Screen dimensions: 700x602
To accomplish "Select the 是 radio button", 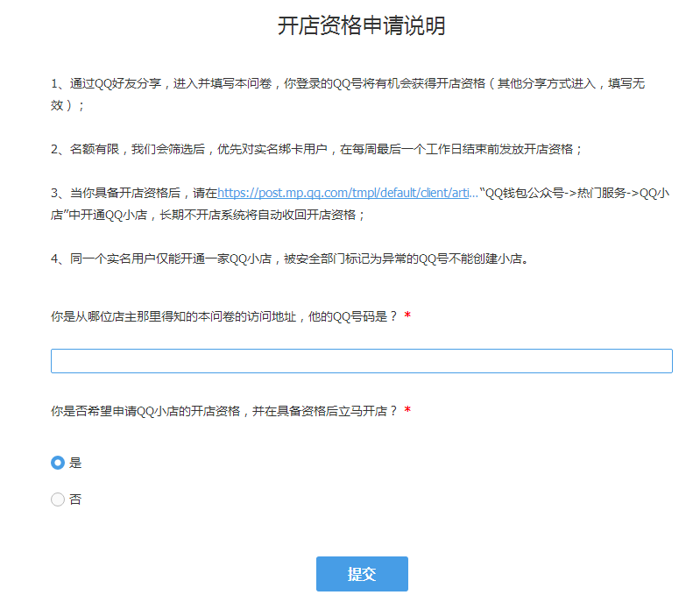I will [x=58, y=463].
